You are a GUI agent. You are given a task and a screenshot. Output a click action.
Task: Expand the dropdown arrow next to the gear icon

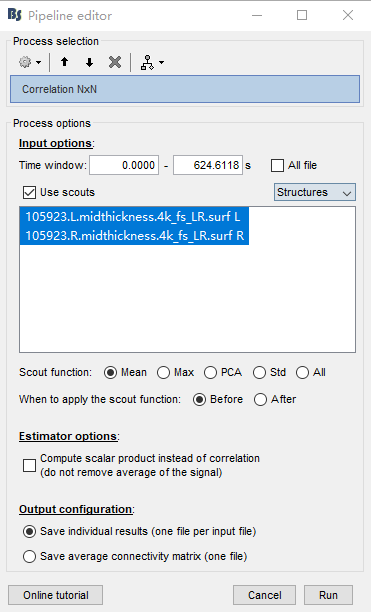click(38, 62)
